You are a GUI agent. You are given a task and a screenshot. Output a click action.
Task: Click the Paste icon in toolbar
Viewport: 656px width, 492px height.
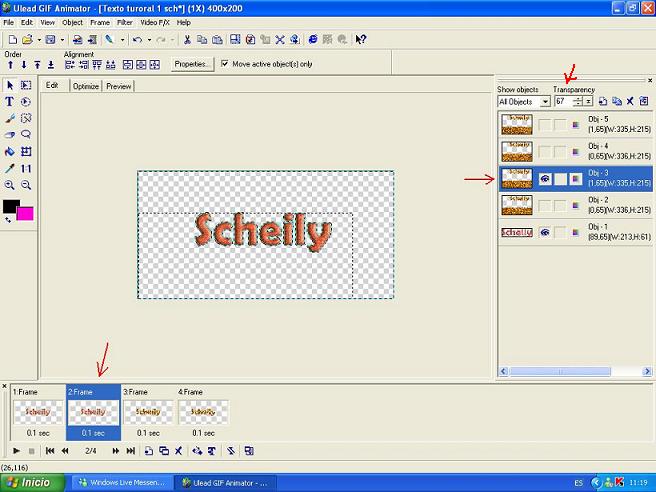click(x=217, y=40)
